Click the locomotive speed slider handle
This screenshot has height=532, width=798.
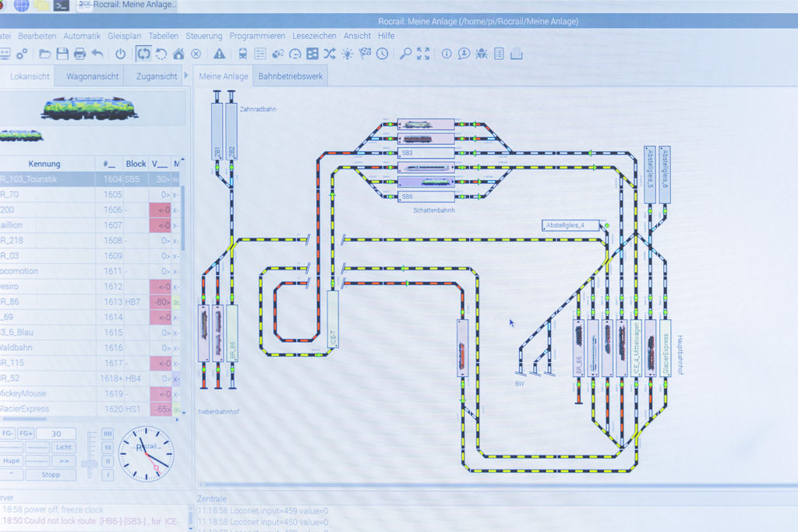(x=90, y=463)
